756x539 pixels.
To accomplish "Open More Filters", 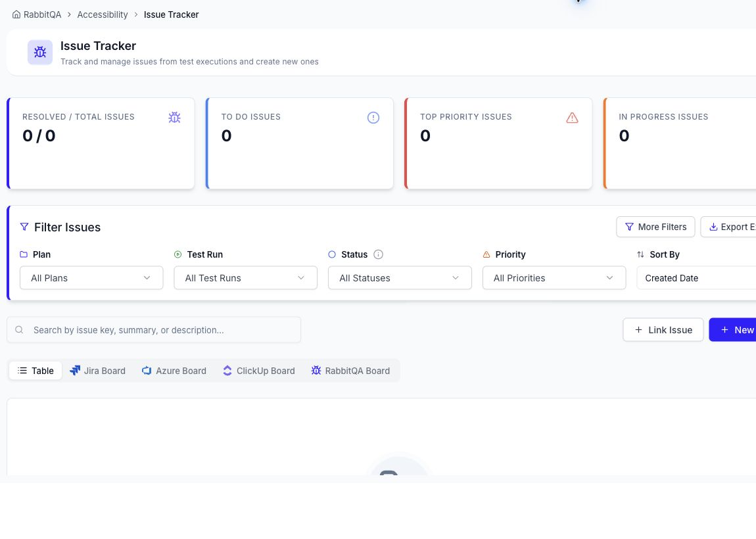I will click(655, 227).
